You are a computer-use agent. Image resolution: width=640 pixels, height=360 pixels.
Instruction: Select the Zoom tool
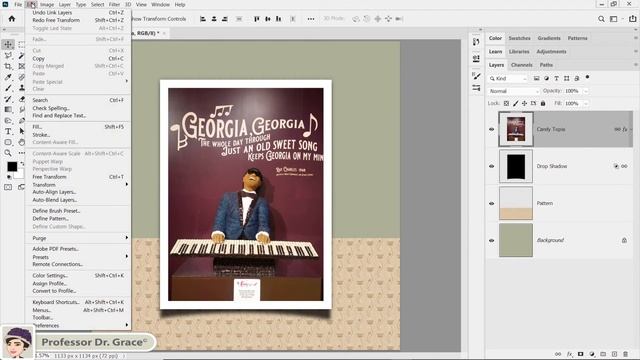click(x=8, y=153)
